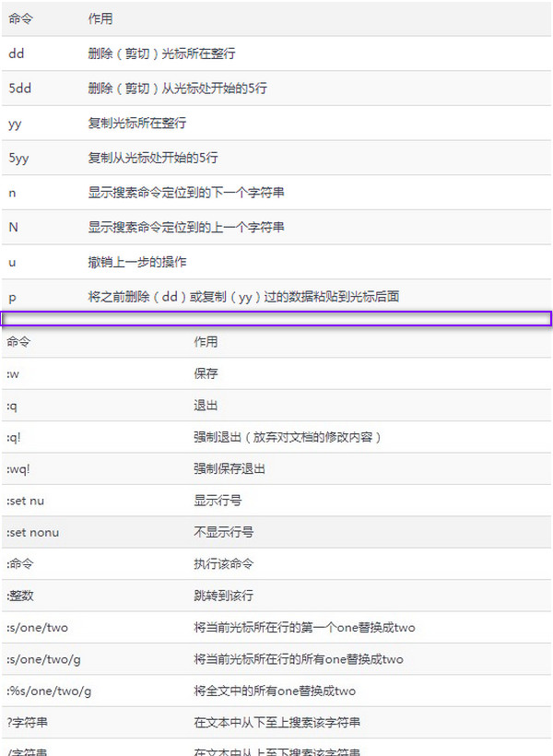The width and height of the screenshot is (553, 756).
Task: Select the ':s/one/two' command cell
Action: coord(38,628)
